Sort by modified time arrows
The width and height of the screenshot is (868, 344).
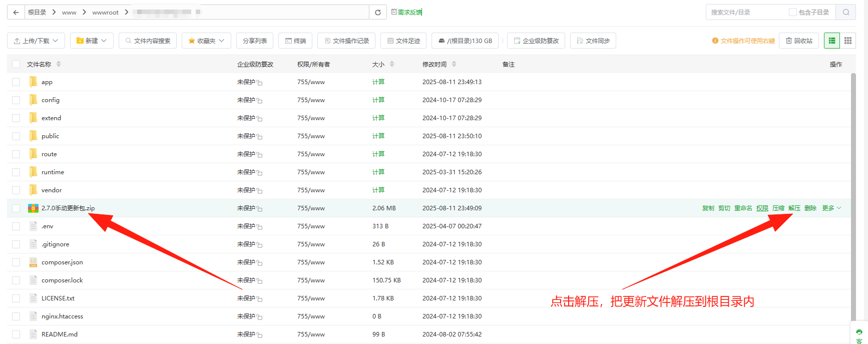454,64
